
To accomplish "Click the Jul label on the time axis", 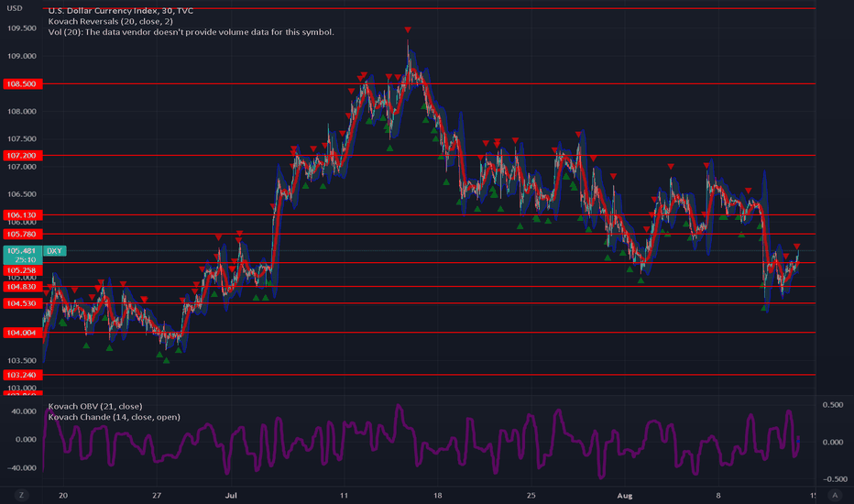I will click(x=231, y=495).
